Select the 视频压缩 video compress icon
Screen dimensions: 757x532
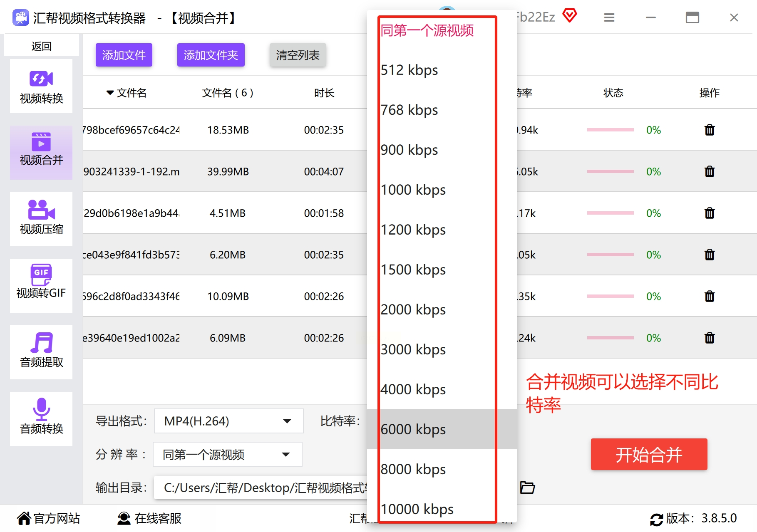click(x=41, y=210)
